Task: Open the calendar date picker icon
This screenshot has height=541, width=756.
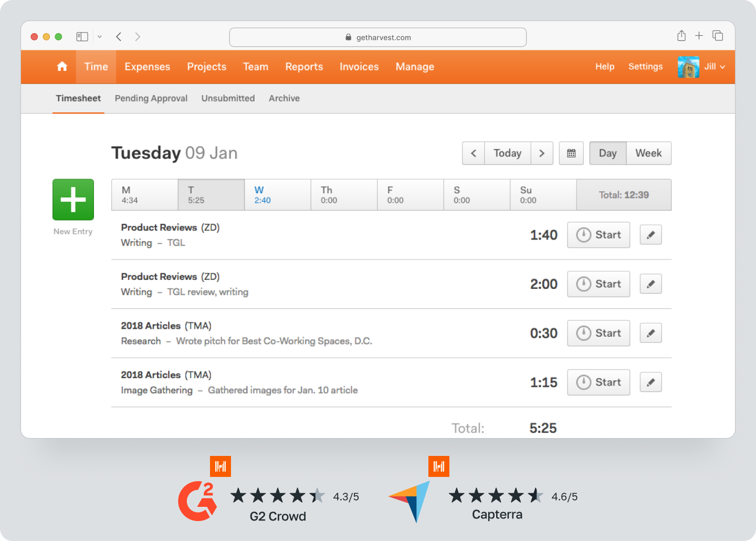Action: point(571,153)
